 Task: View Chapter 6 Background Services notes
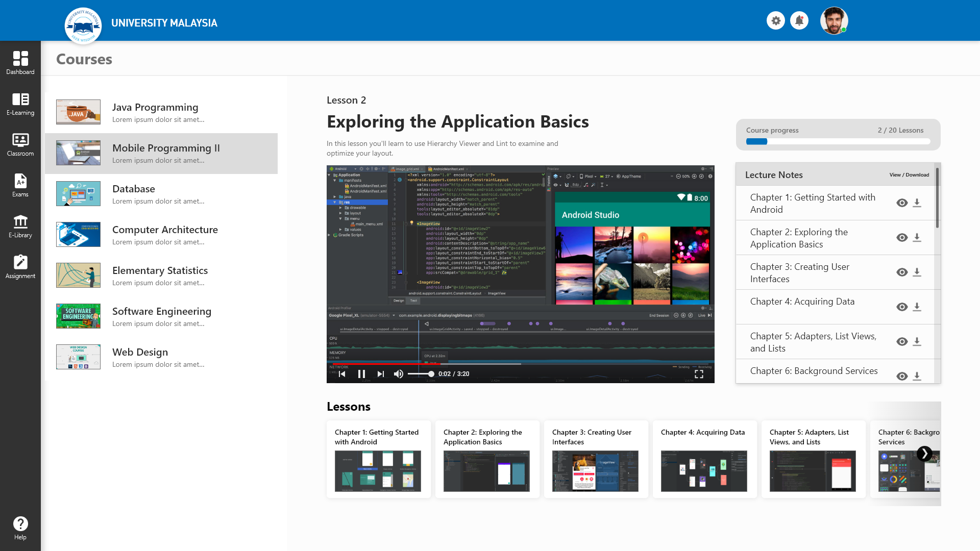tap(902, 377)
